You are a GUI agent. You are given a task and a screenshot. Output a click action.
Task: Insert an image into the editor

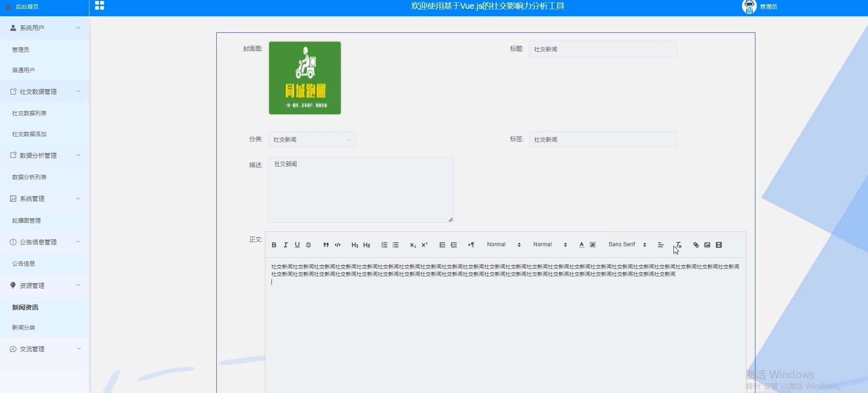pos(707,245)
